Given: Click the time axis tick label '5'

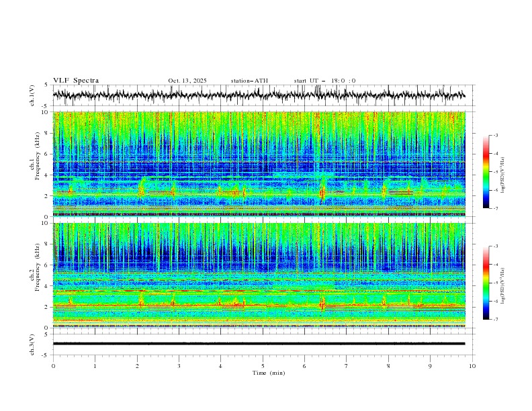Looking at the screenshot, I should [x=263, y=366].
